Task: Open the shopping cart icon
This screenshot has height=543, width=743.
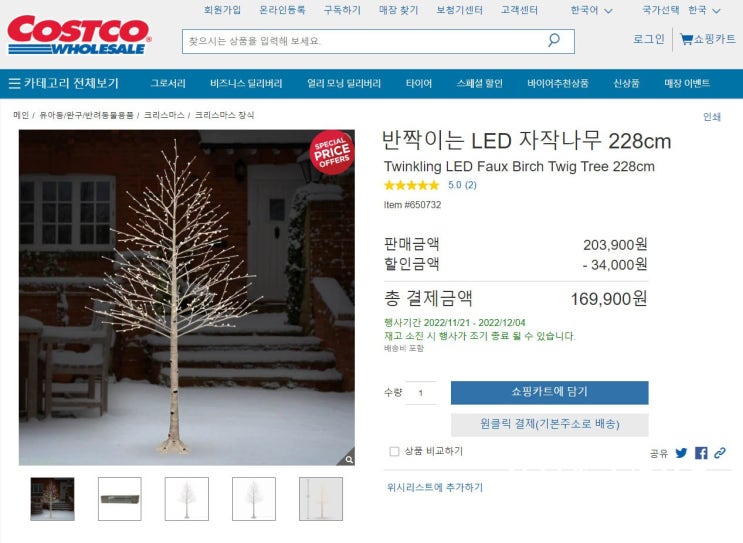Action: [686, 39]
